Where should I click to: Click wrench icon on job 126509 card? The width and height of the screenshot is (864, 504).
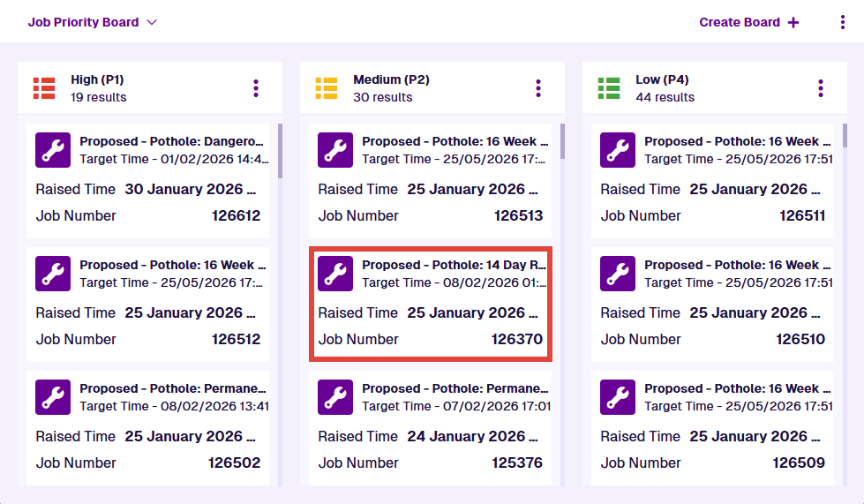click(617, 397)
